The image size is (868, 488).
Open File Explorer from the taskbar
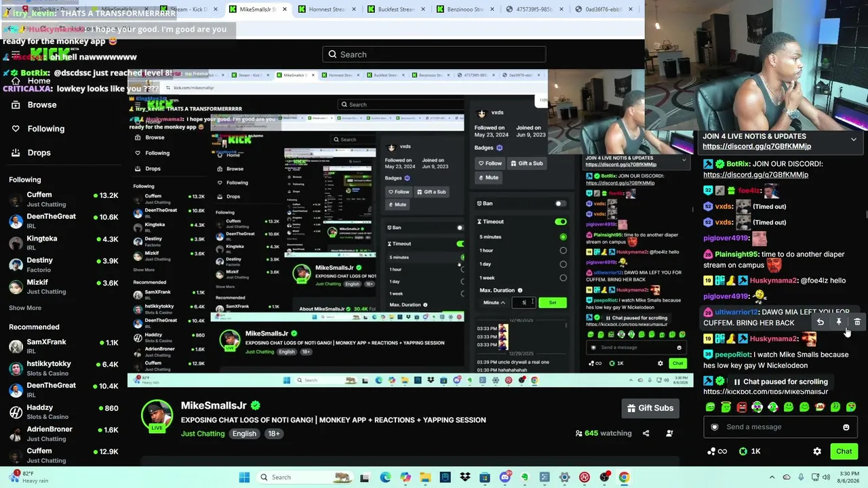pos(425,477)
